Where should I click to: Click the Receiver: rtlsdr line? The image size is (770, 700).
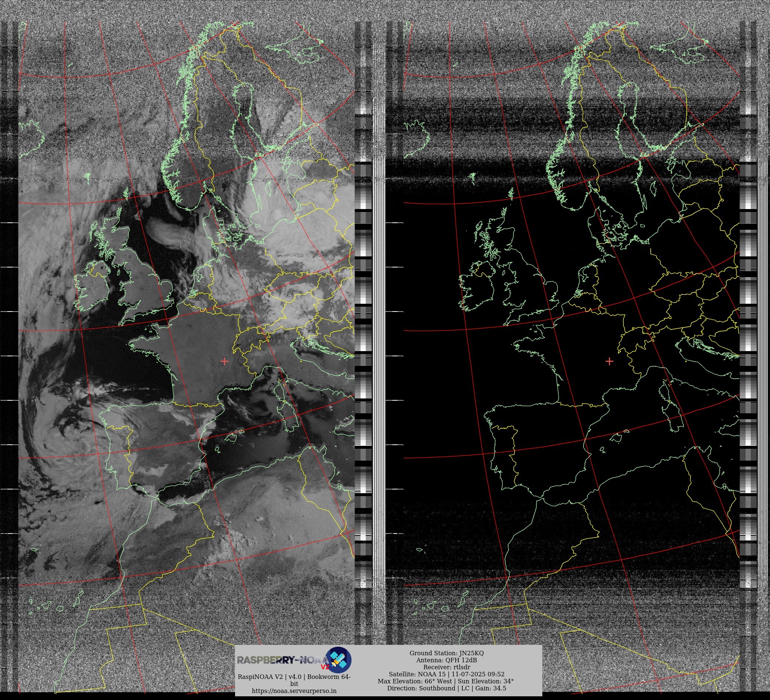446,667
